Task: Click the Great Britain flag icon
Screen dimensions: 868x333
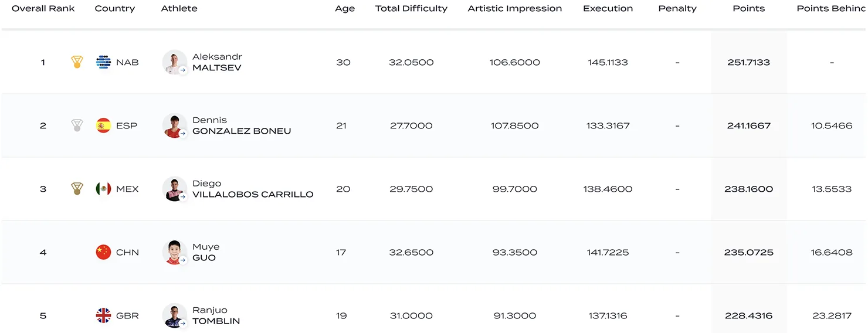Action: coord(103,315)
